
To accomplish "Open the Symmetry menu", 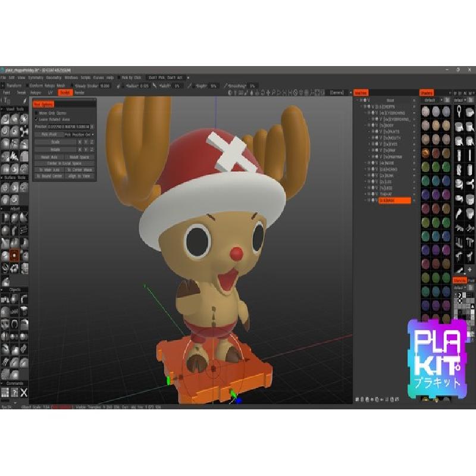I will point(36,78).
